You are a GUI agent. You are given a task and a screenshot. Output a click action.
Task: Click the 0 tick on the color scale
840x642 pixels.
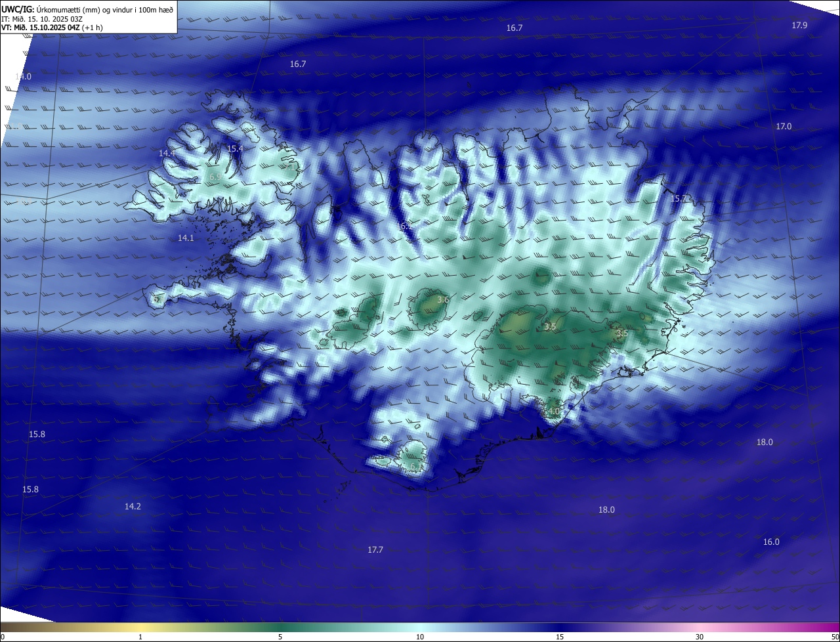pyautogui.click(x=3, y=637)
